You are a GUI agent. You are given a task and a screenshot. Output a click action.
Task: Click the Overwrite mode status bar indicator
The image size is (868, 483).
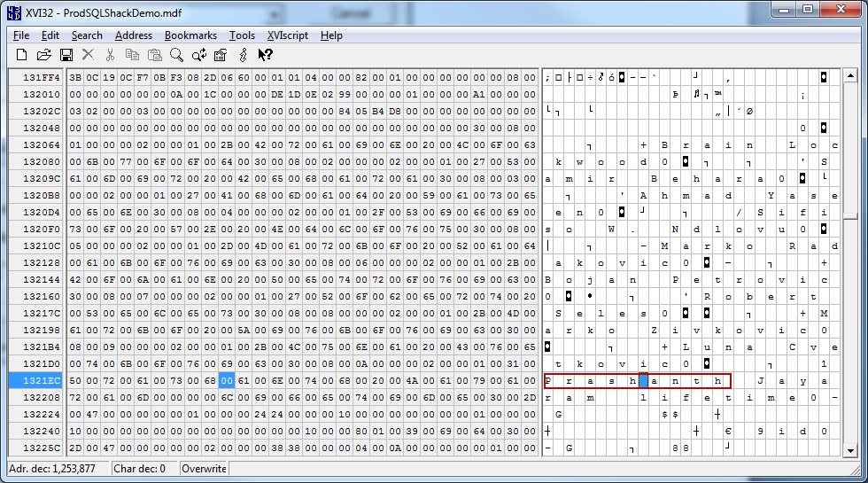click(x=204, y=468)
